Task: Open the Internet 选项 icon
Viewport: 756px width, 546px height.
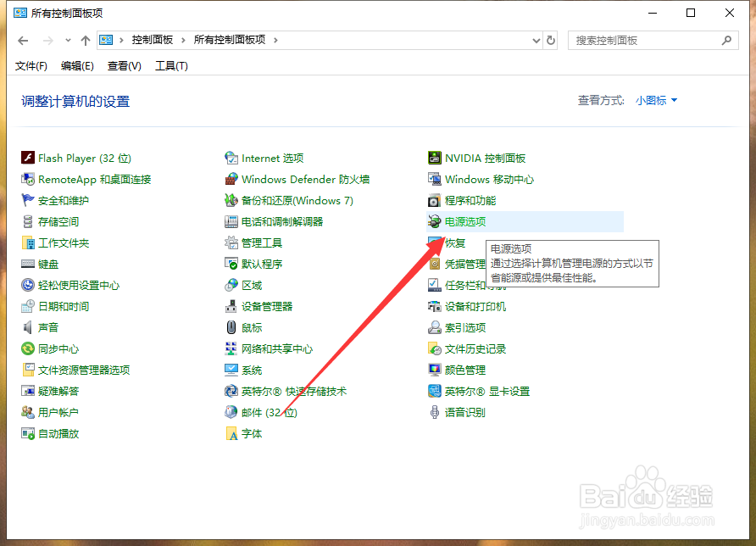Action: [x=231, y=158]
